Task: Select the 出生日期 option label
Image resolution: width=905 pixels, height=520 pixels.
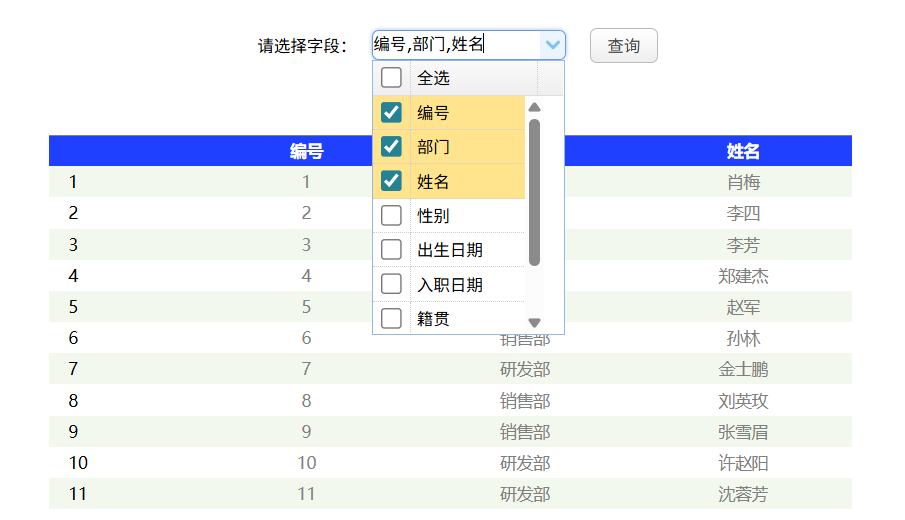Action: (450, 250)
